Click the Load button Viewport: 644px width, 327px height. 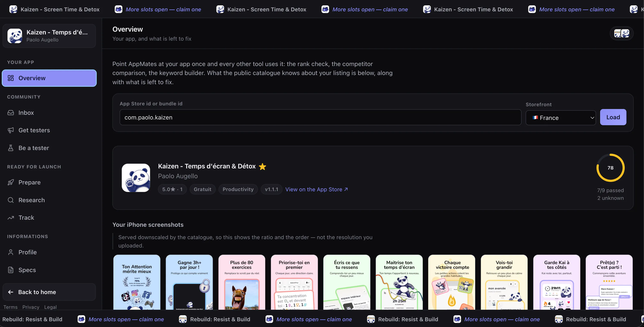613,117
